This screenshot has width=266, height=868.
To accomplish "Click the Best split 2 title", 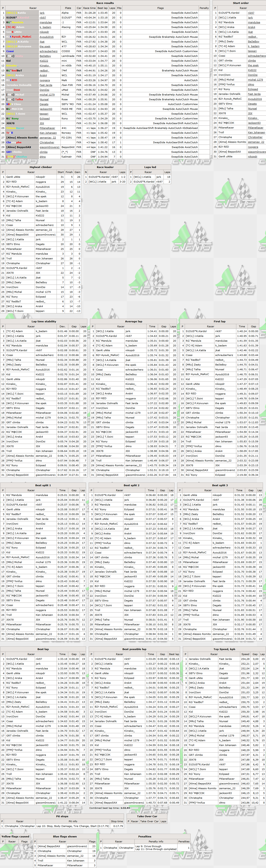I will 131,485.
